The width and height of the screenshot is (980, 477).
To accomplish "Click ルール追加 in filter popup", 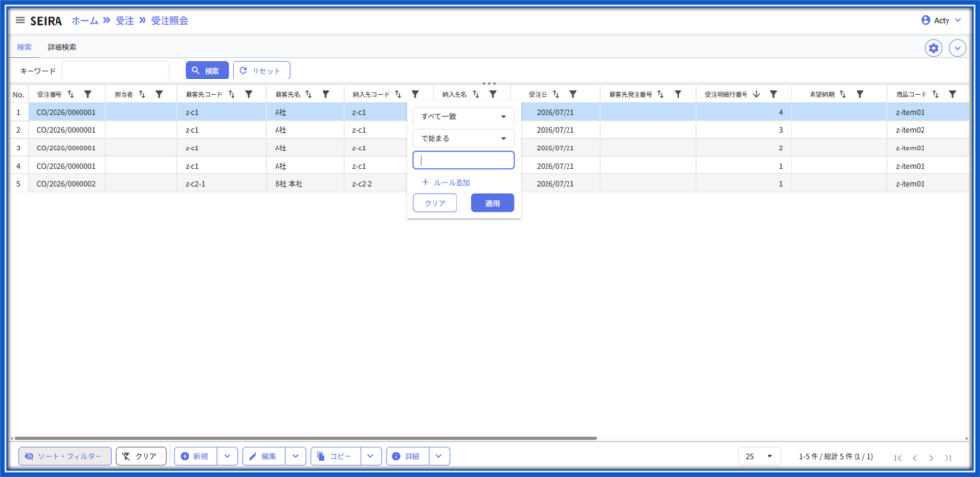I will tap(446, 183).
